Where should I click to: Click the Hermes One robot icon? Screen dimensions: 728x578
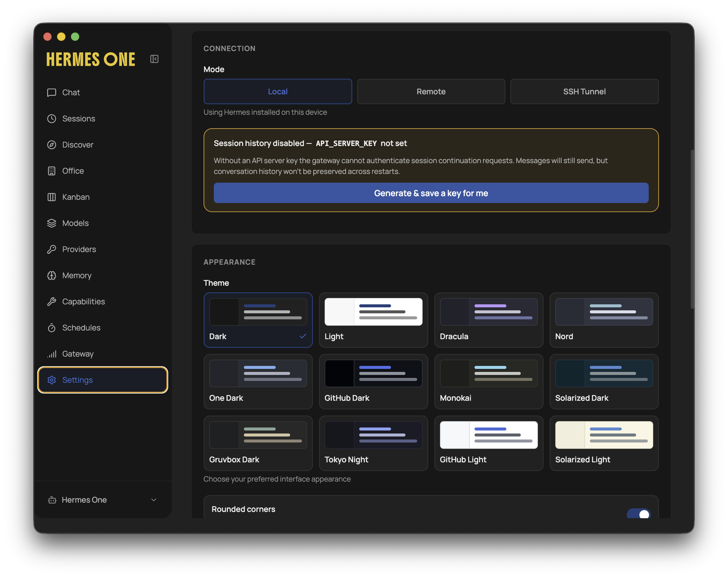(x=52, y=500)
